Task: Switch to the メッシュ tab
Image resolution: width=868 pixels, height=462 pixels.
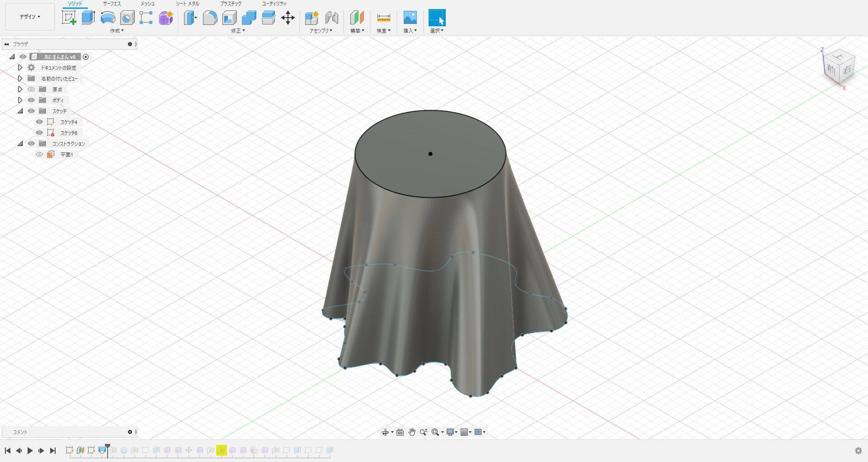Action: [x=147, y=4]
